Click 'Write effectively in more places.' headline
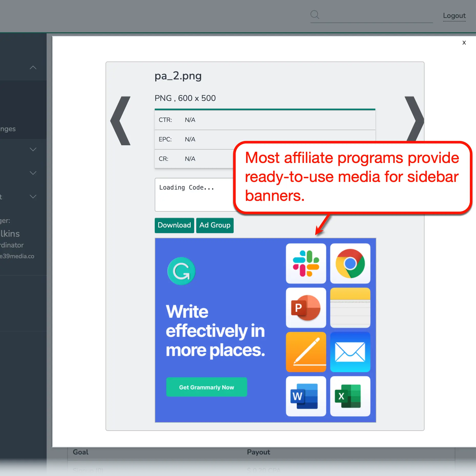476x476 pixels. pos(215,331)
